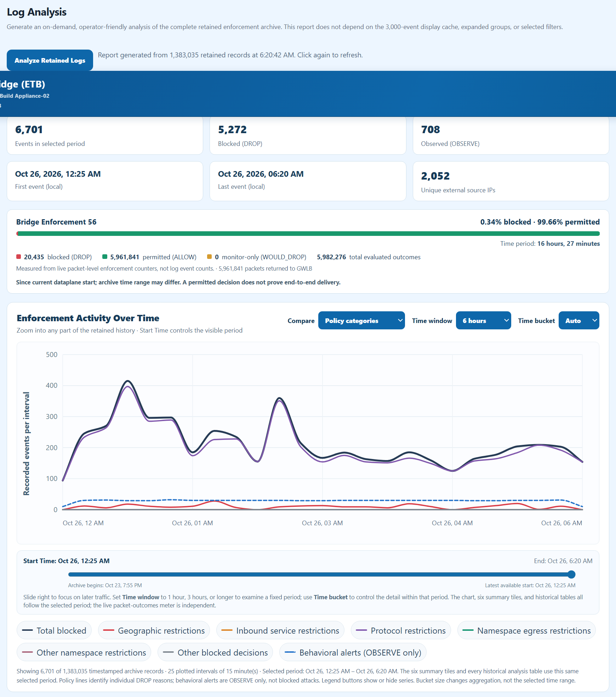
Task: Click the chart peak near 400 events
Action: [x=128, y=381]
